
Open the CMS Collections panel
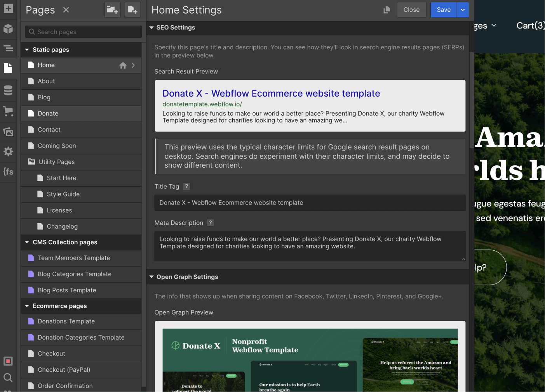pos(9,90)
